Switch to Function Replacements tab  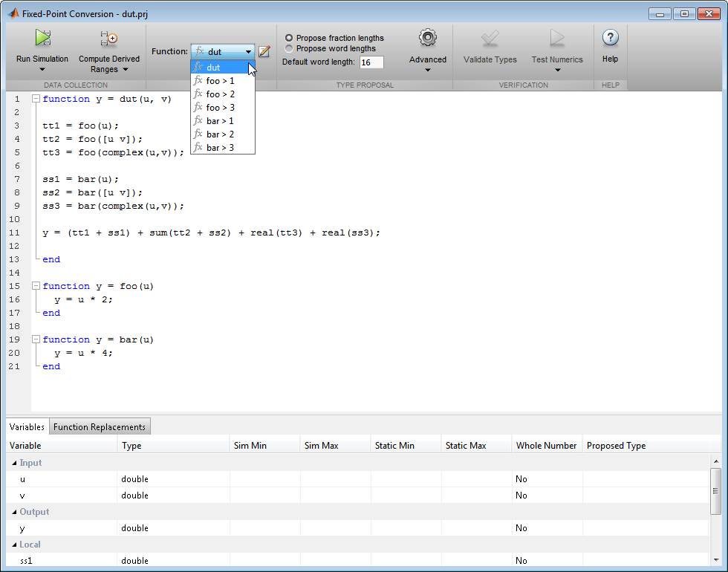point(100,427)
